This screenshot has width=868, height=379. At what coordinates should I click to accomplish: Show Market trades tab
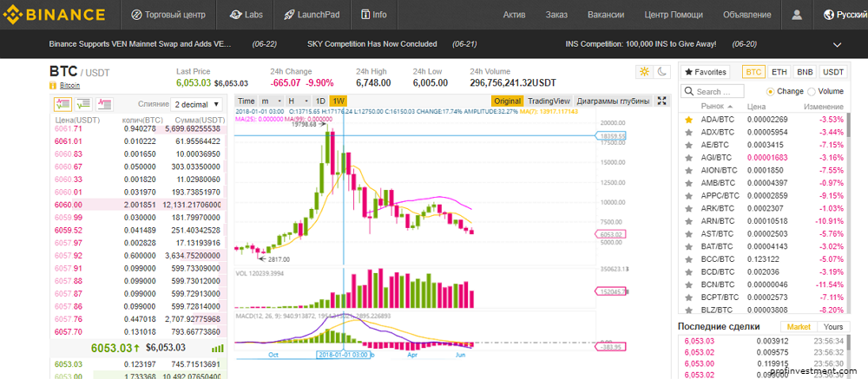click(x=797, y=326)
